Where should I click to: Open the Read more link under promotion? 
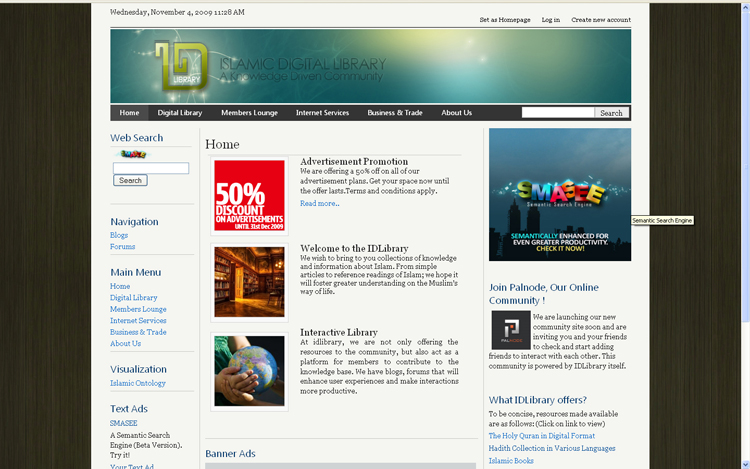click(319, 203)
